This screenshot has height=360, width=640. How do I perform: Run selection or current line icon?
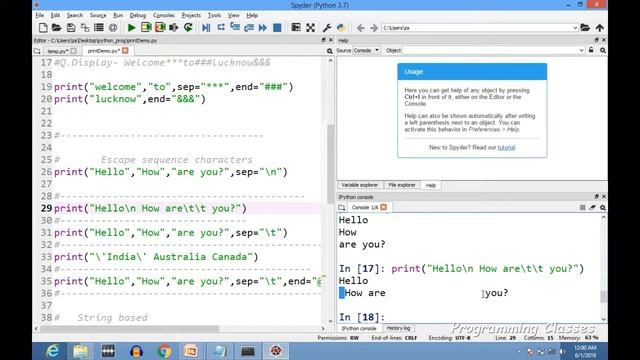coord(174,28)
